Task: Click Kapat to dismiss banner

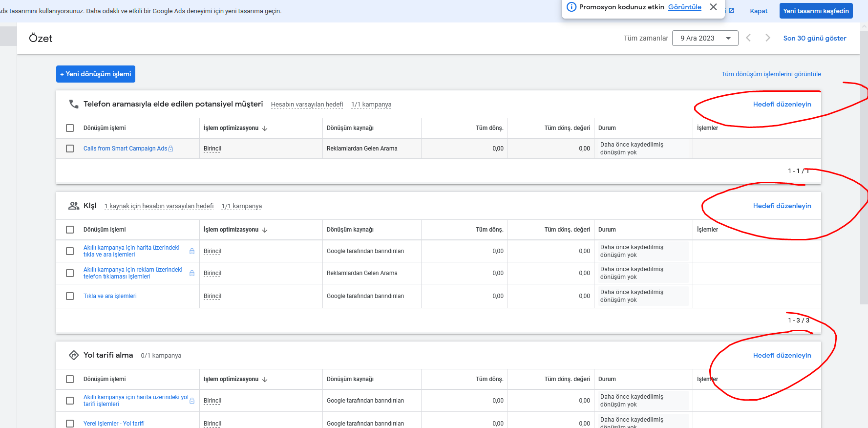Action: pos(759,11)
